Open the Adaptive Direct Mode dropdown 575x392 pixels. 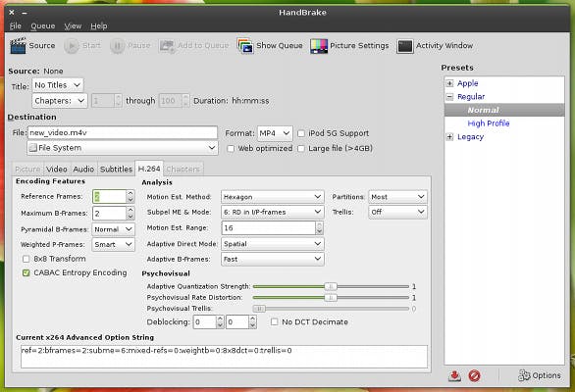point(273,244)
